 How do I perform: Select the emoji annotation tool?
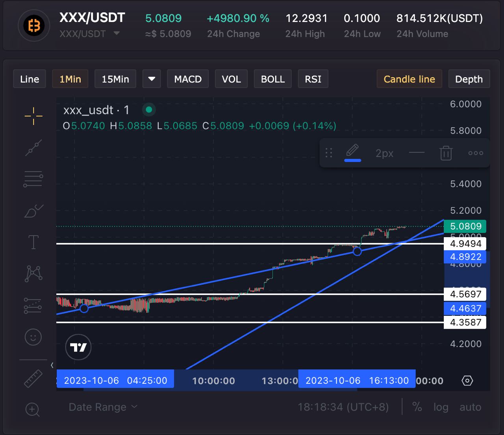33,337
